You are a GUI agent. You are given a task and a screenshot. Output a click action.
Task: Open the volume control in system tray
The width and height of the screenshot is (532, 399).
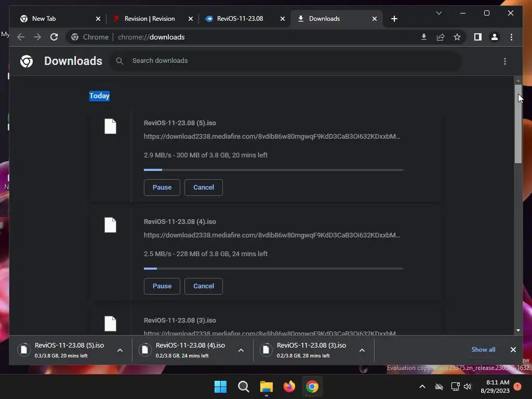[468, 387]
